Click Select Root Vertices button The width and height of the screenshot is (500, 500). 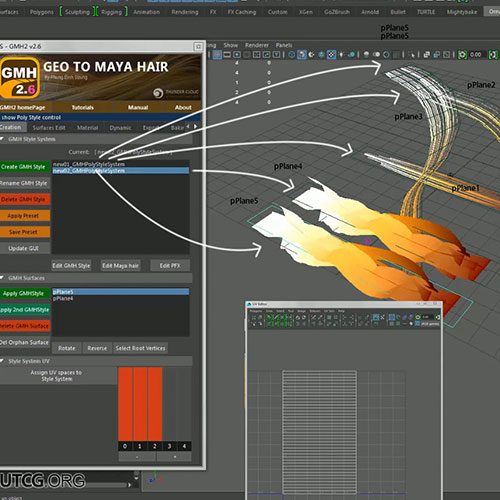[140, 348]
